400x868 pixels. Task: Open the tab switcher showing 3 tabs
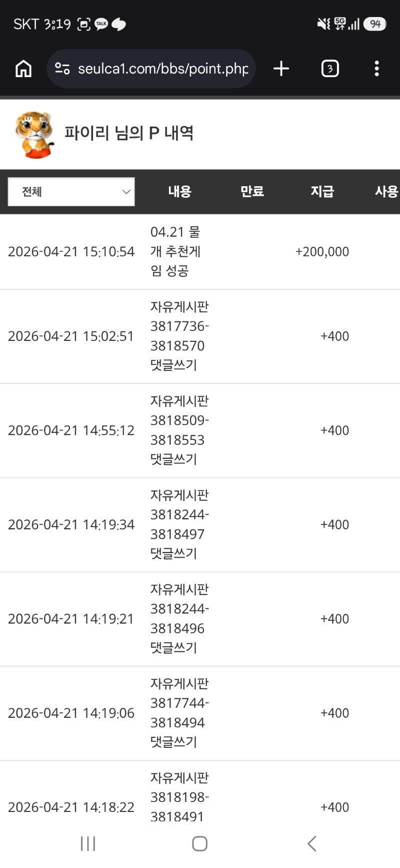(x=329, y=69)
